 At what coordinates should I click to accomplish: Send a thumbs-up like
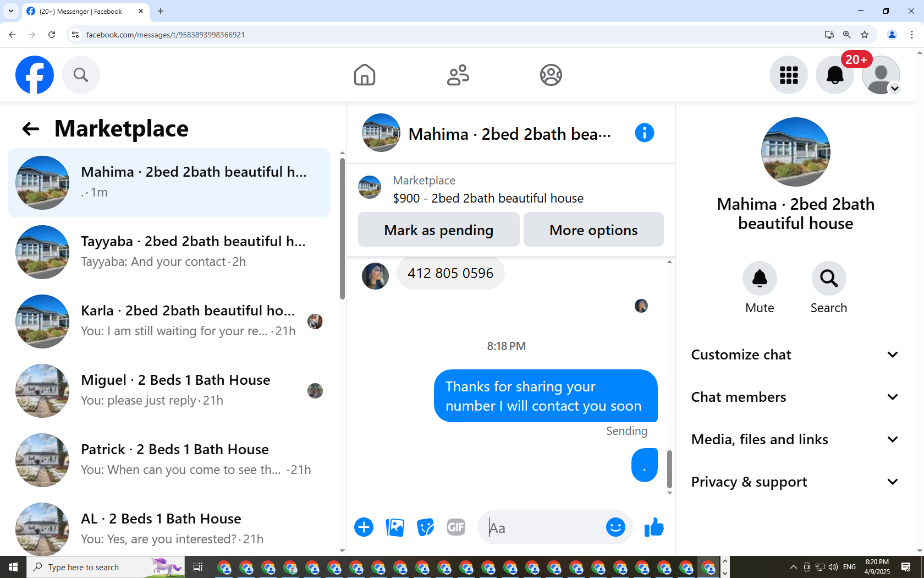654,527
